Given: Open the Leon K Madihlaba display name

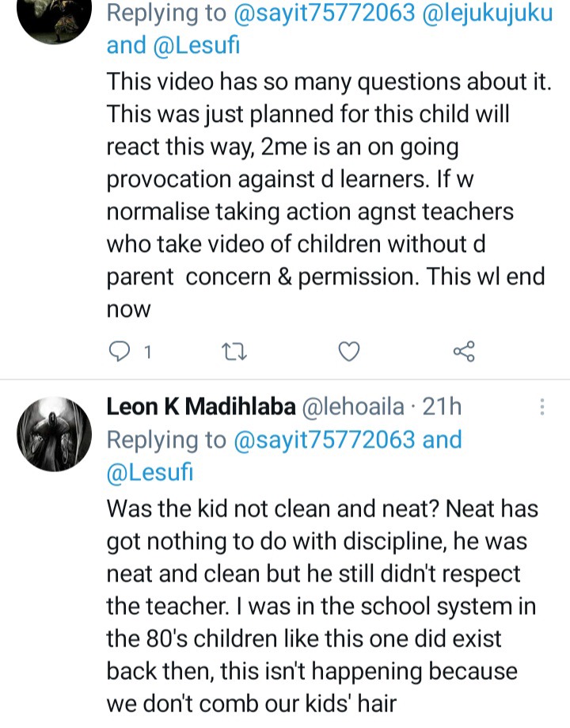Looking at the screenshot, I should 201,406.
